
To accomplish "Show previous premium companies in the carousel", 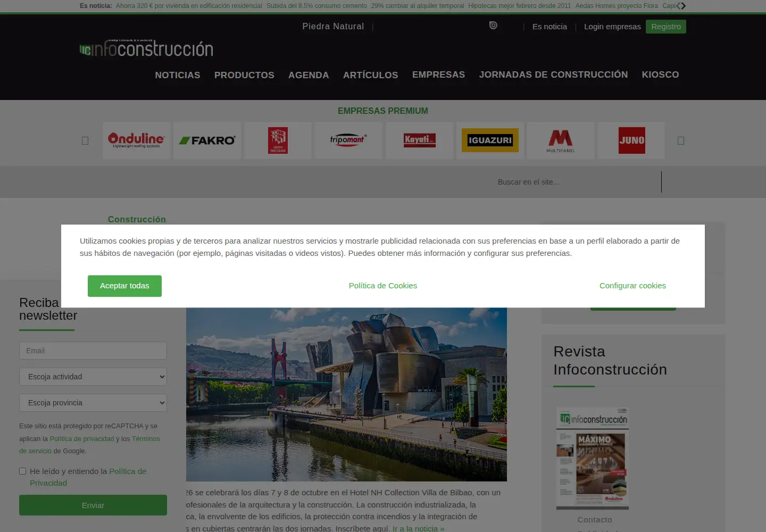I will point(85,140).
